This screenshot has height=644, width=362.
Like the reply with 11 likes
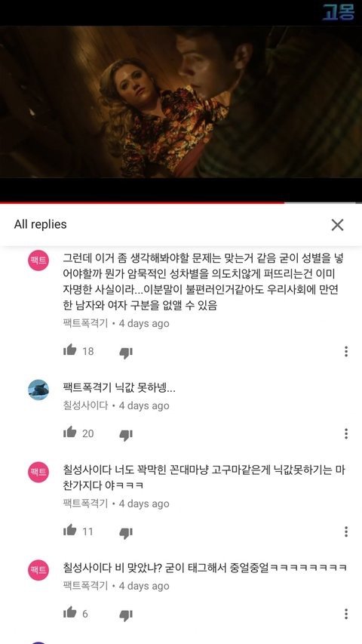[70, 531]
